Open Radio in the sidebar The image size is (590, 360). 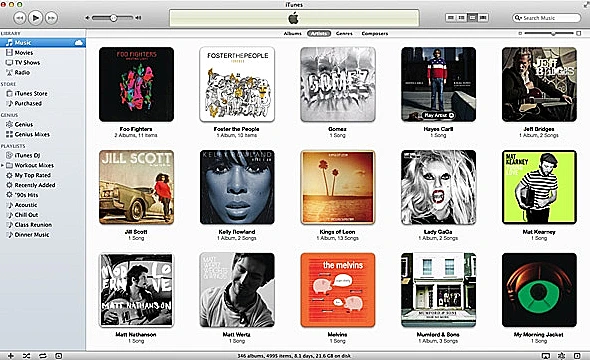click(x=22, y=72)
